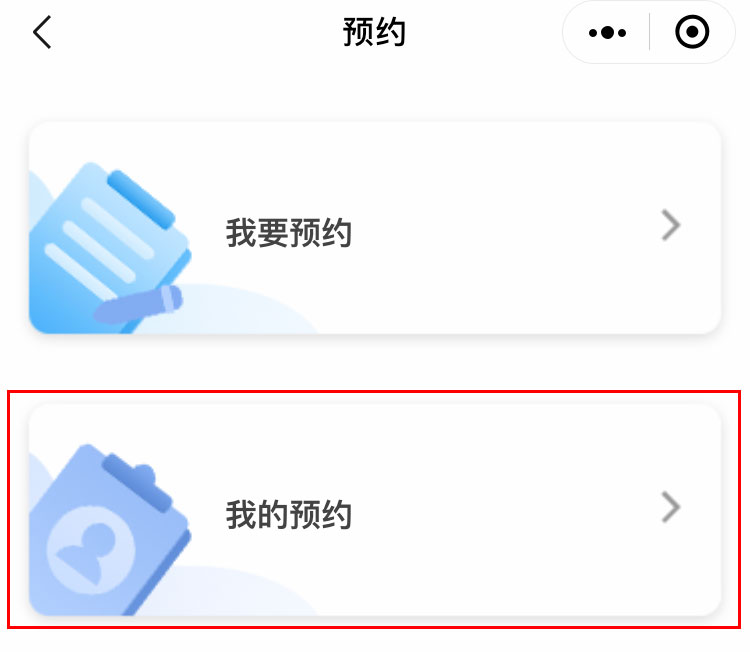Tap the blue clip atop 我要预约 clipboard
Screen dimensions: 750x652
(141, 199)
